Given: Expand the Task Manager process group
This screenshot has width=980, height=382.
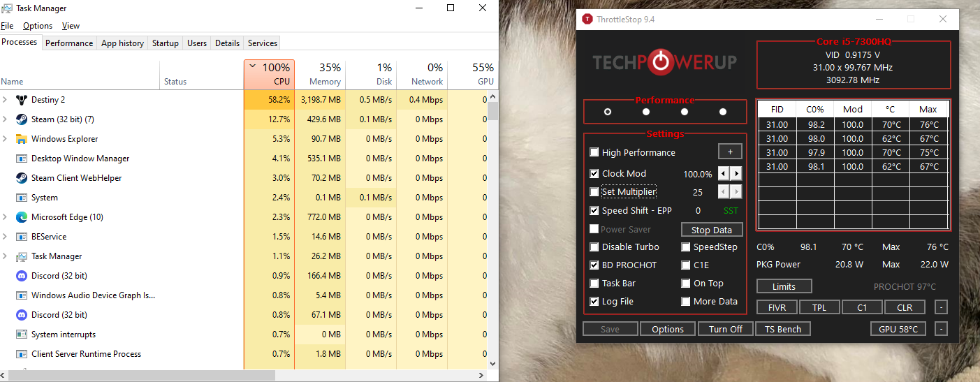Looking at the screenshot, I should point(6,256).
